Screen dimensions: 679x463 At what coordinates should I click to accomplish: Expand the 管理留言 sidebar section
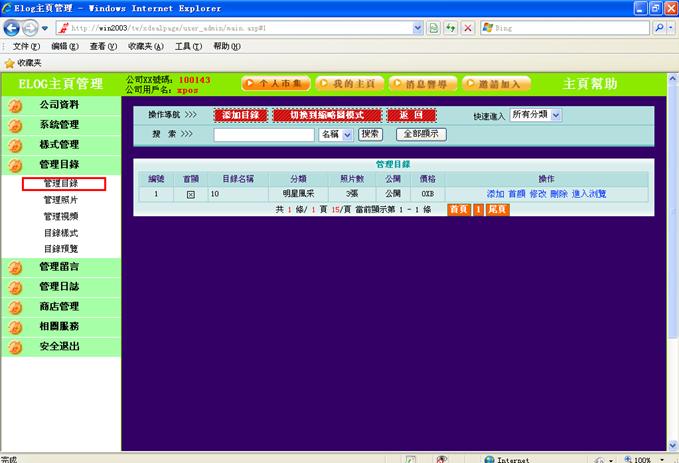pos(58,266)
